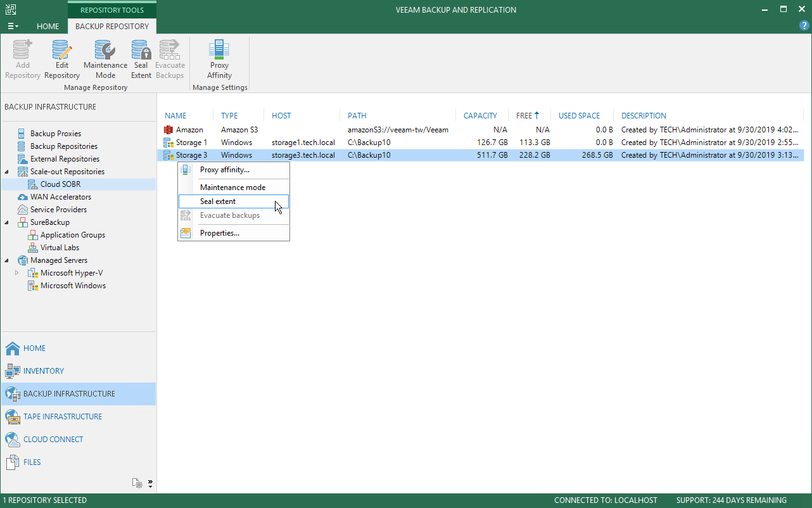Select External Repositories in the tree
This screenshot has width=812, height=508.
pos(65,159)
